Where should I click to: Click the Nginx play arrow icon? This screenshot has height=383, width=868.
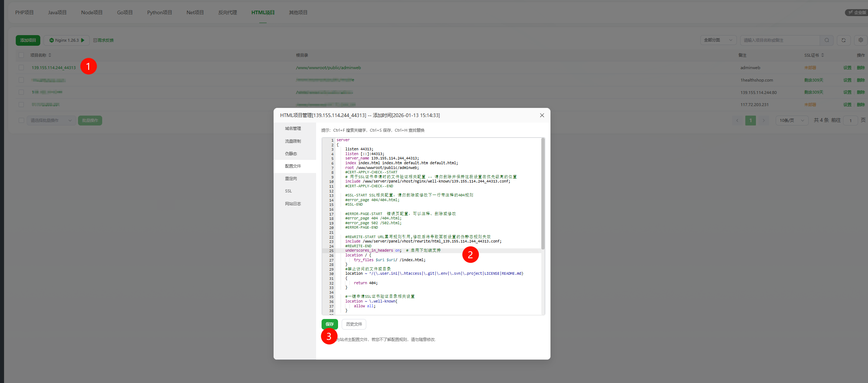(83, 40)
